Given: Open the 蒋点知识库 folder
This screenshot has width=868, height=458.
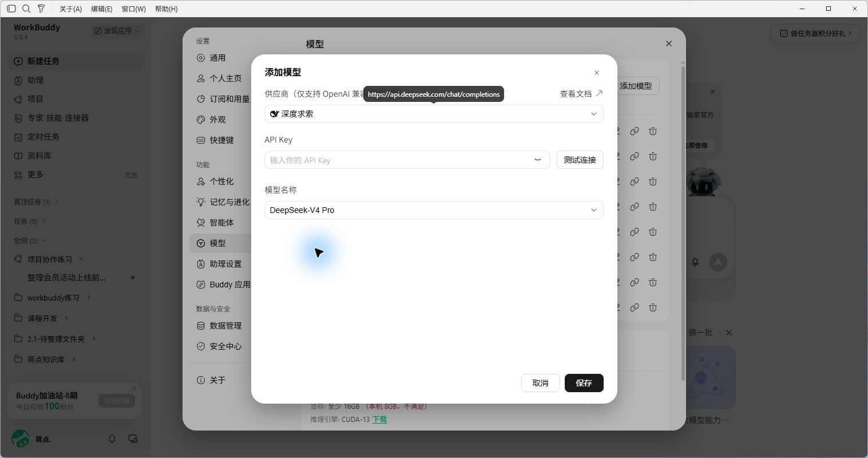Looking at the screenshot, I should pyautogui.click(x=45, y=360).
